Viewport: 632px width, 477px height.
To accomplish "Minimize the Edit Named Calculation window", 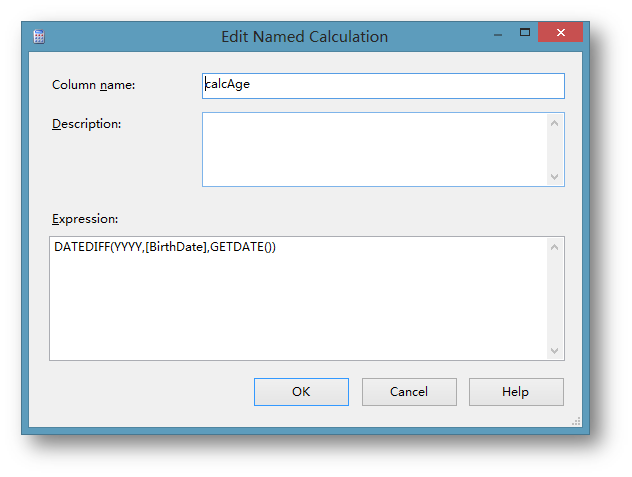I will (x=498, y=34).
